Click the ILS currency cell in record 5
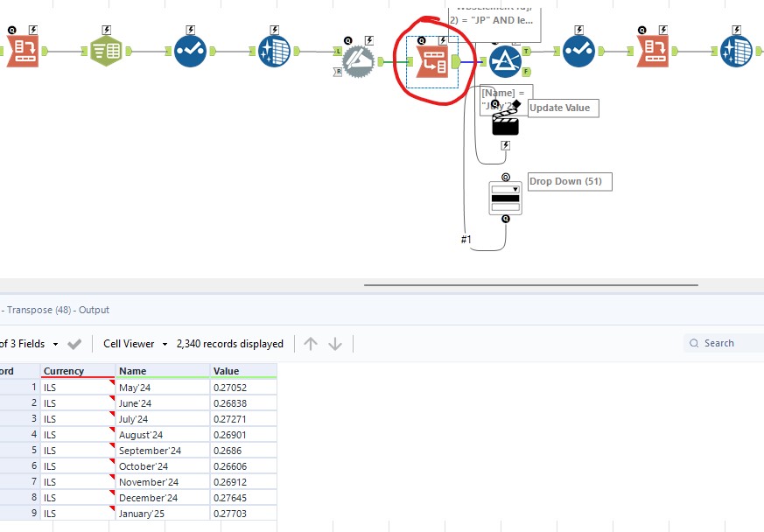This screenshot has width=764, height=532. coord(78,451)
